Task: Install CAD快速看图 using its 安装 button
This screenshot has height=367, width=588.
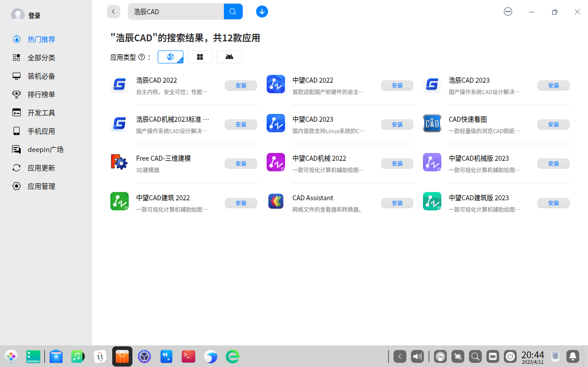Action: pos(553,124)
